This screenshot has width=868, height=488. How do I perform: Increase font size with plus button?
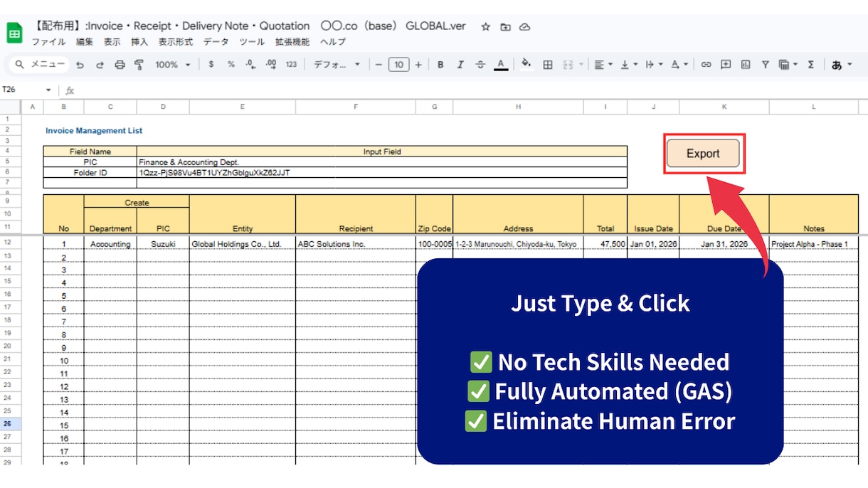418,65
